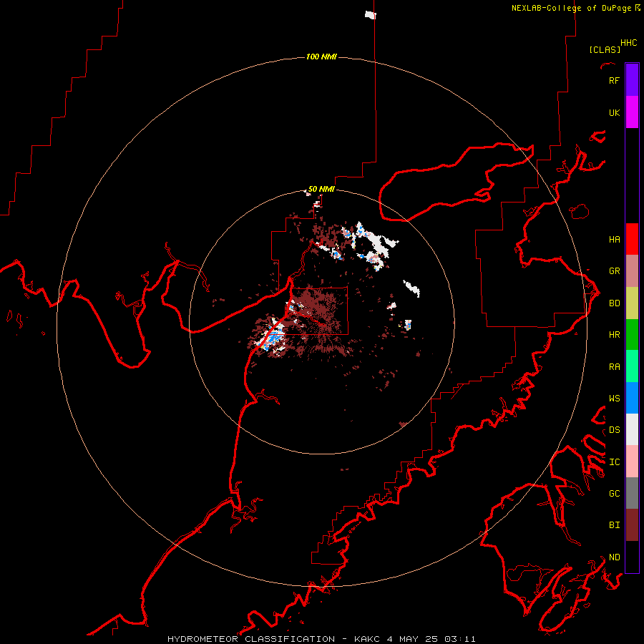Click the 50 NMI range ring label
Screen dimensions: 644x644
(x=321, y=189)
